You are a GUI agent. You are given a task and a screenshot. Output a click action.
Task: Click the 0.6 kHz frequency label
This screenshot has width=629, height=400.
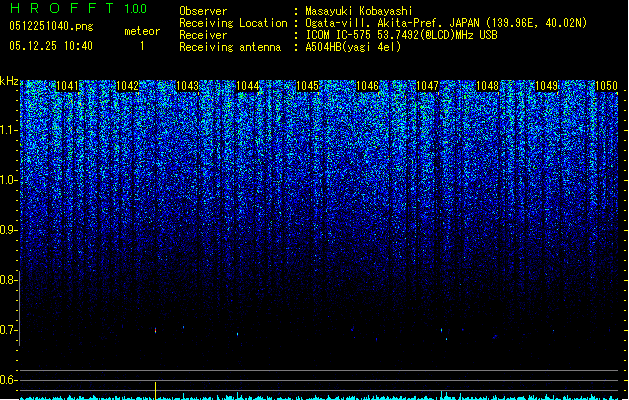point(8,380)
